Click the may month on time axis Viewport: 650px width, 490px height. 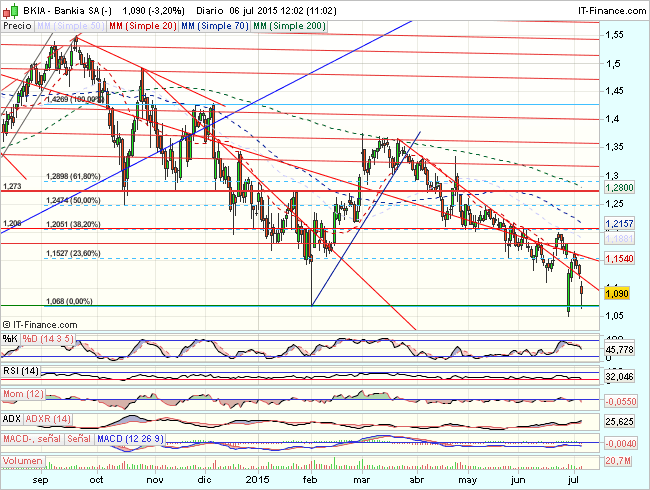(x=468, y=480)
